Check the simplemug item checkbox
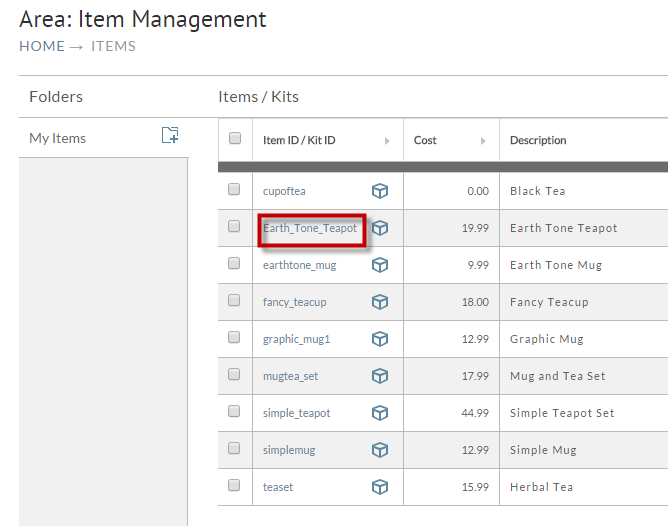668x526 pixels. (x=234, y=448)
